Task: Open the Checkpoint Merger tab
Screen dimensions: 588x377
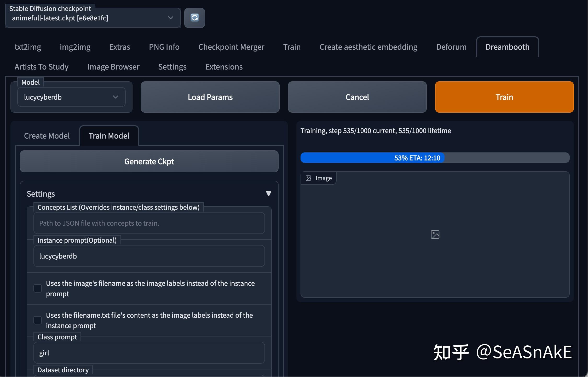Action: pos(231,47)
